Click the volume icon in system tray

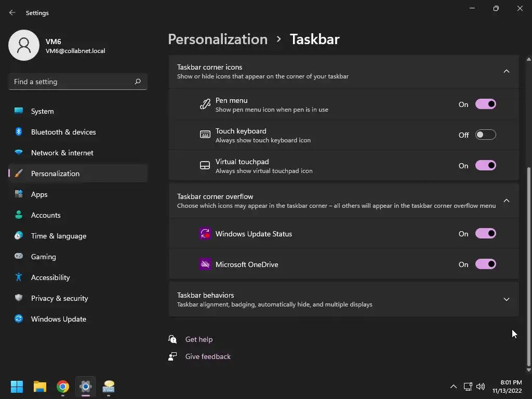(481, 387)
